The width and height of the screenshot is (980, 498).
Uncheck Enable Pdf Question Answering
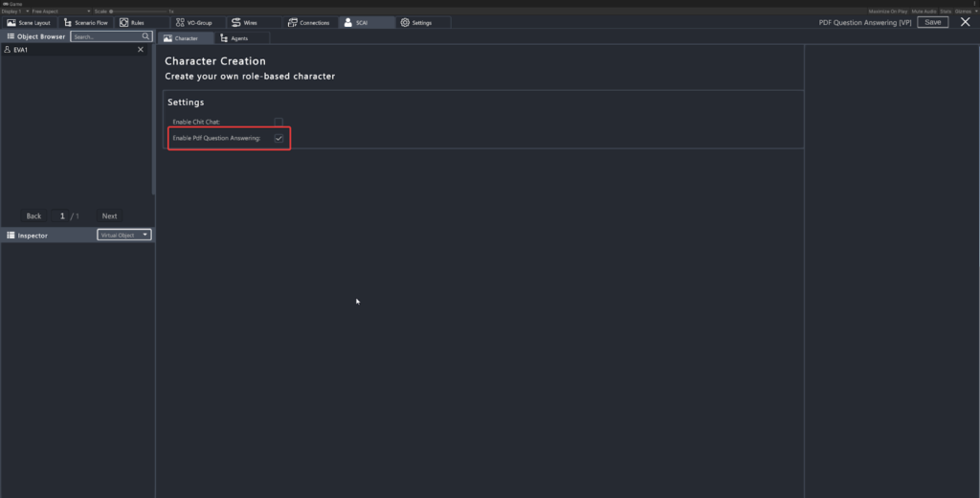278,138
